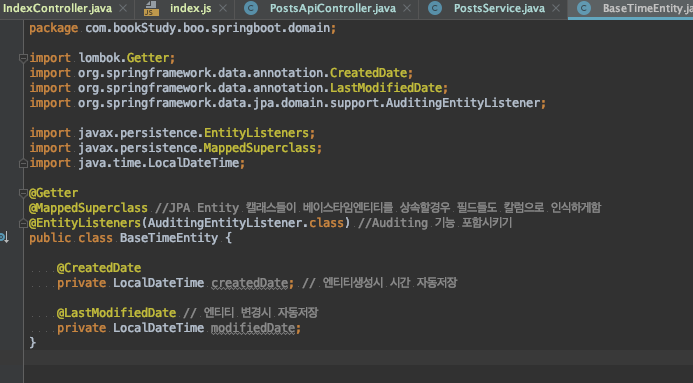693x383 pixels.
Task: Collapse the imports block at lombok.Getter line
Action: pyautogui.click(x=23, y=58)
